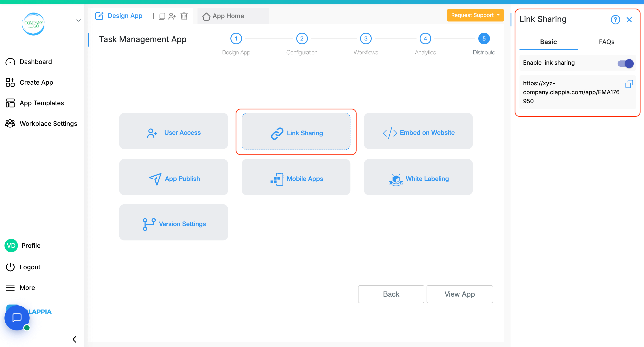This screenshot has width=644, height=347.
Task: Click the Design App edit pencil icon
Action: pos(99,16)
